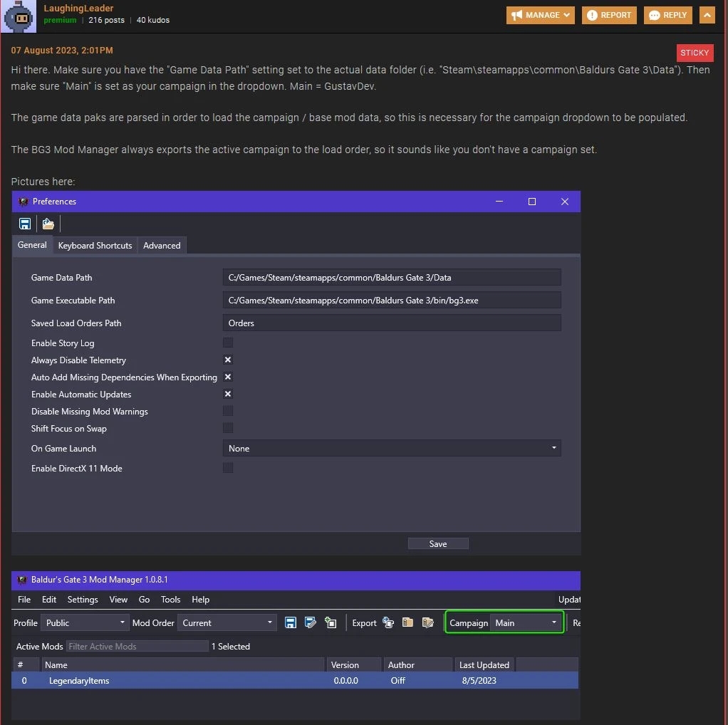Click the 8/5/2023 date cell

(479, 680)
